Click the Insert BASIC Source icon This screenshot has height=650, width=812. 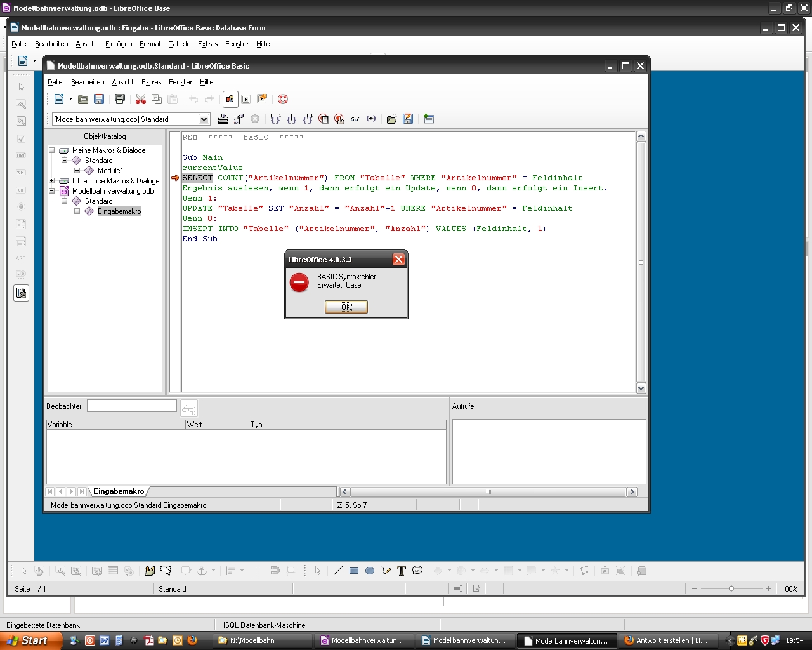tap(392, 119)
